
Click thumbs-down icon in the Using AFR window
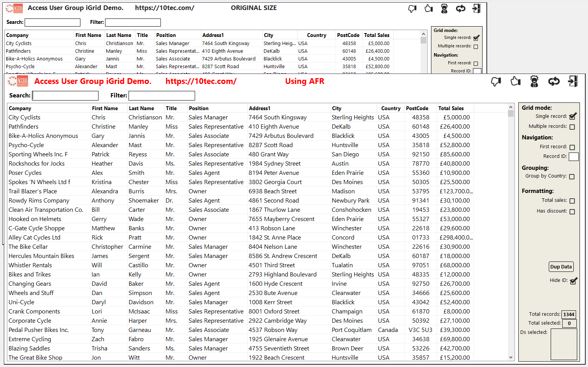[x=496, y=81]
